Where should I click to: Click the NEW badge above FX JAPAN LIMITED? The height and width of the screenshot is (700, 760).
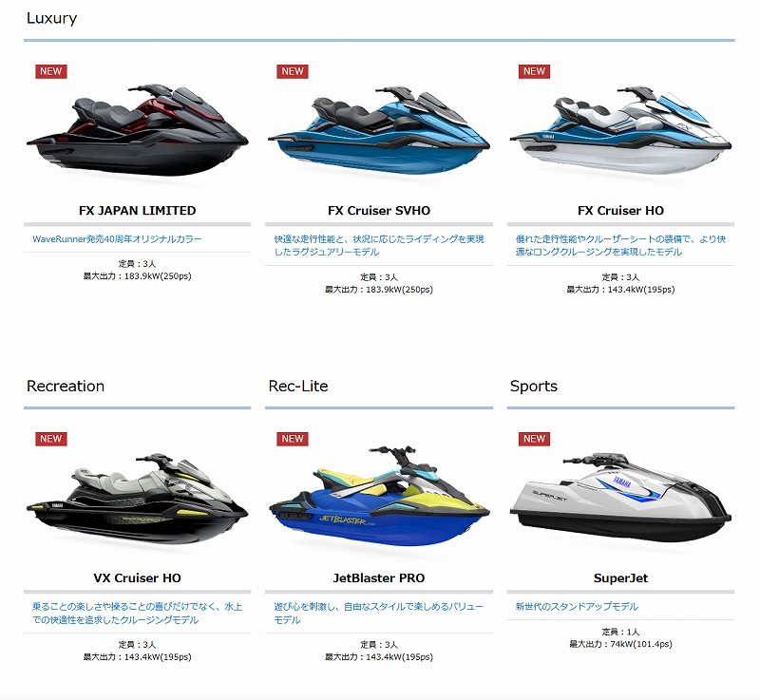[51, 71]
